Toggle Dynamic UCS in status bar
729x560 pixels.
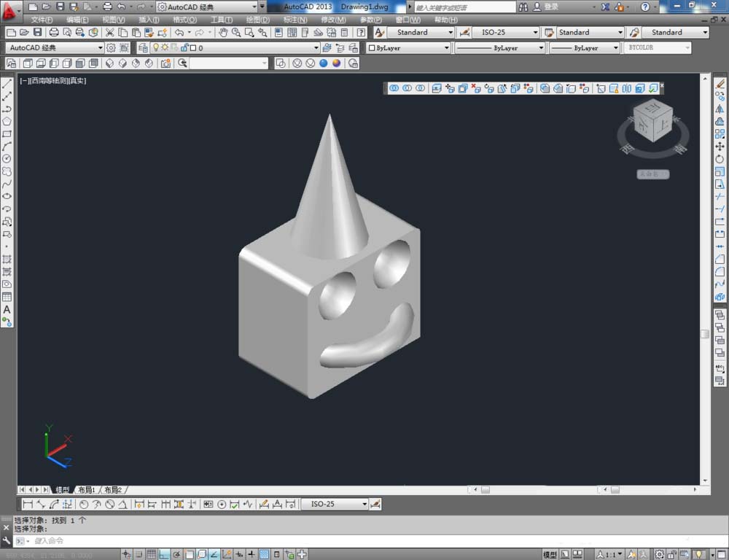tap(227, 554)
